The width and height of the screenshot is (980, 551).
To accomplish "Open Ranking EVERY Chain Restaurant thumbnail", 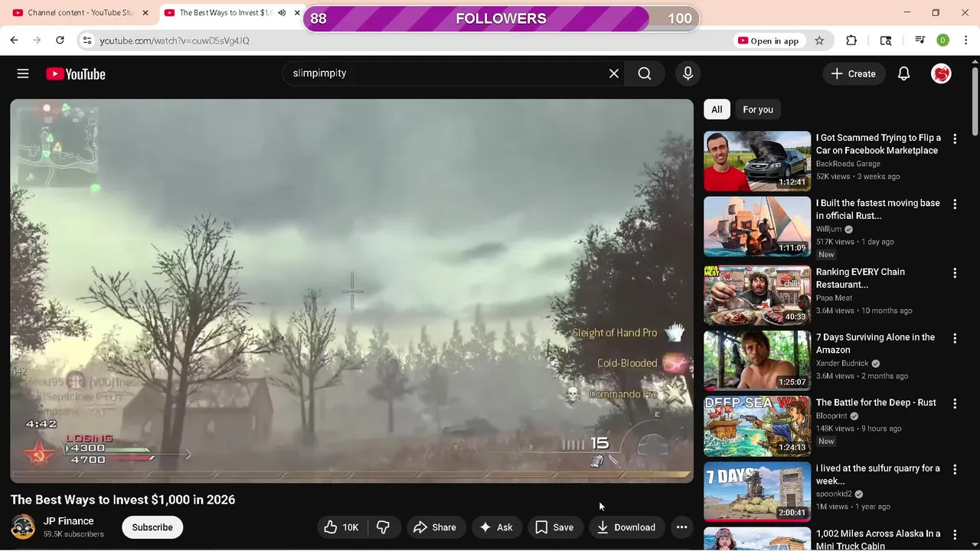I will click(757, 295).
